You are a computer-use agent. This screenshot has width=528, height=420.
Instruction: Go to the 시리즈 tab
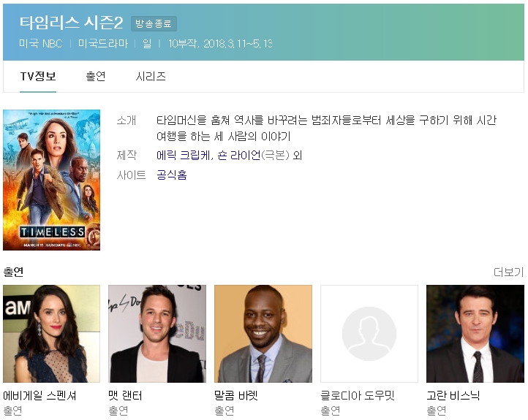pyautogui.click(x=151, y=77)
